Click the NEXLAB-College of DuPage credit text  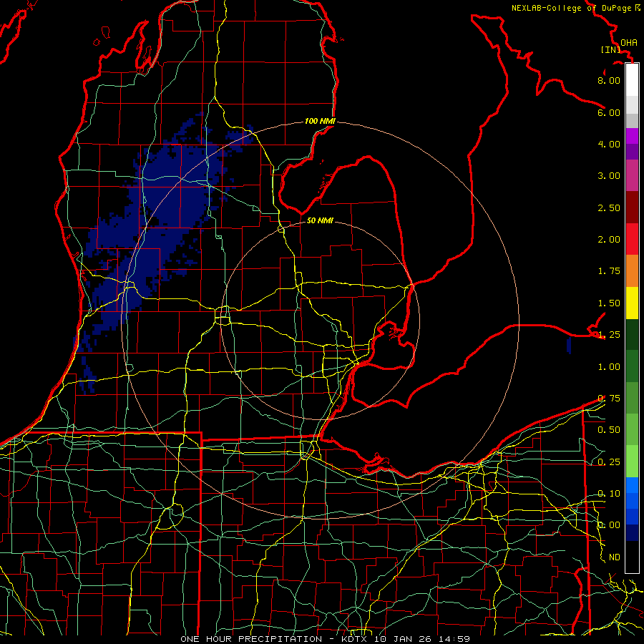[573, 8]
